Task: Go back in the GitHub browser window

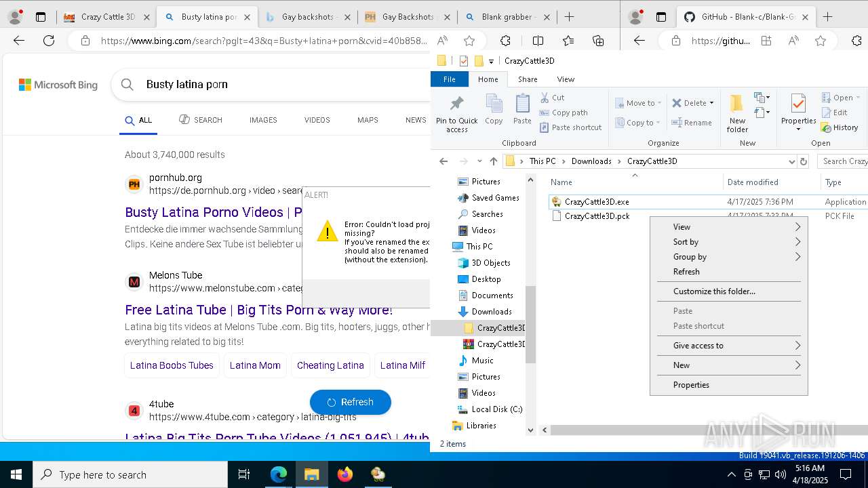Action: [639, 41]
